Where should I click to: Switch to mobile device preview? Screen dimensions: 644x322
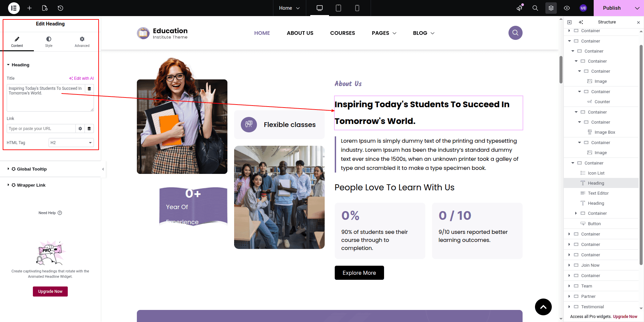point(357,8)
